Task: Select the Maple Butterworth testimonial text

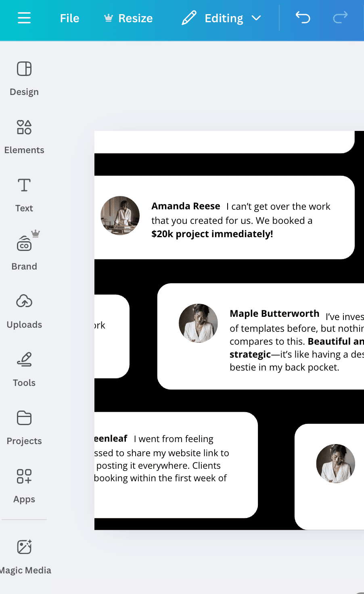Action: coord(296,340)
